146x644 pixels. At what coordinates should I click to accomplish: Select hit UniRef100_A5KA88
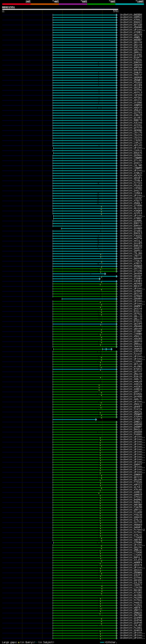tap(131, 326)
